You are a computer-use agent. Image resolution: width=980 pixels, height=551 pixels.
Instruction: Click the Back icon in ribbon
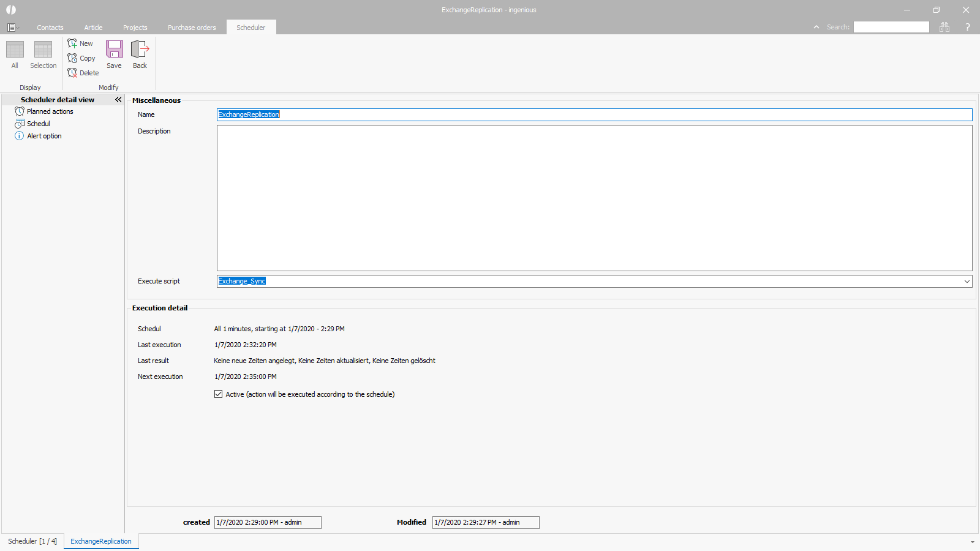click(x=140, y=54)
